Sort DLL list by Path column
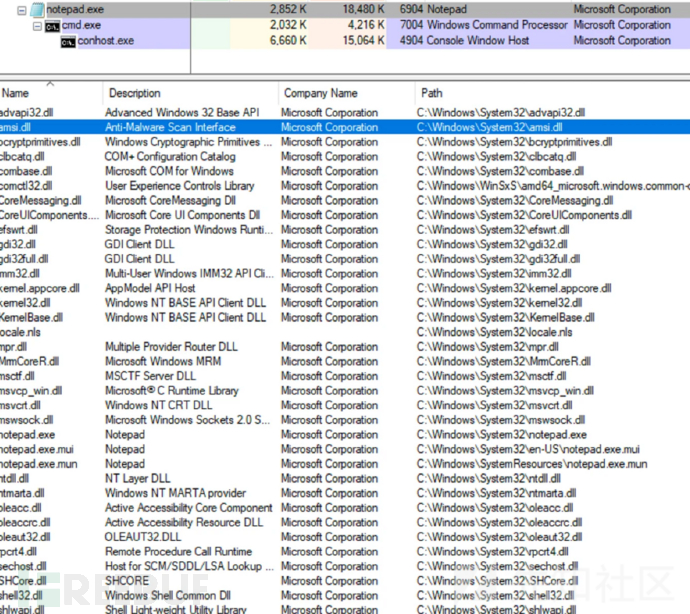Image resolution: width=690 pixels, height=614 pixels. pyautogui.click(x=552, y=93)
